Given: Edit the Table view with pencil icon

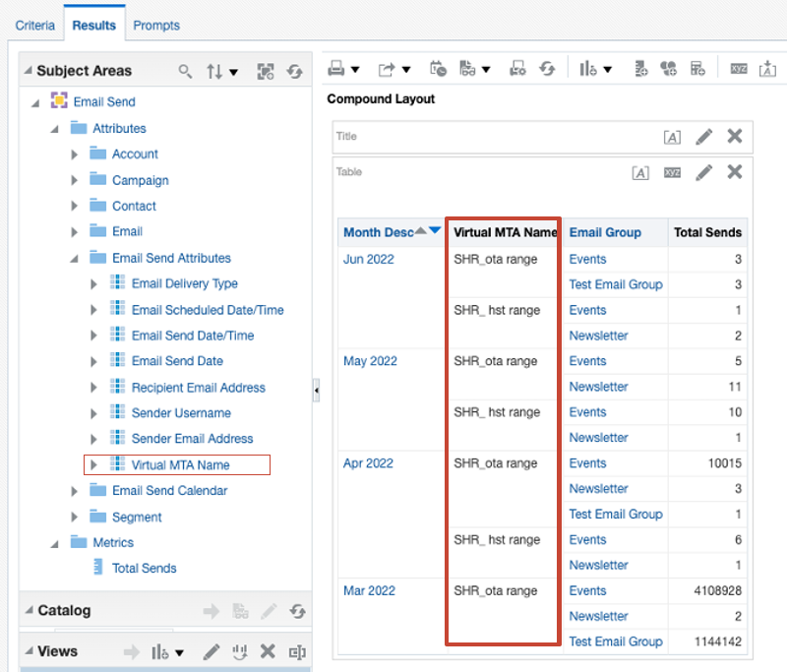Looking at the screenshot, I should [x=703, y=172].
